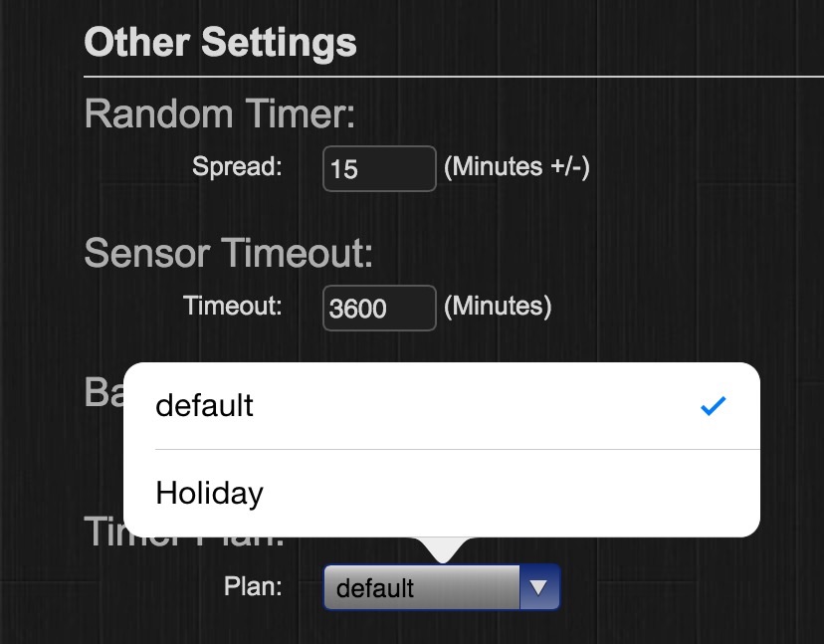Click the Plan label text
Viewport: 824px width, 644px height.
253,587
